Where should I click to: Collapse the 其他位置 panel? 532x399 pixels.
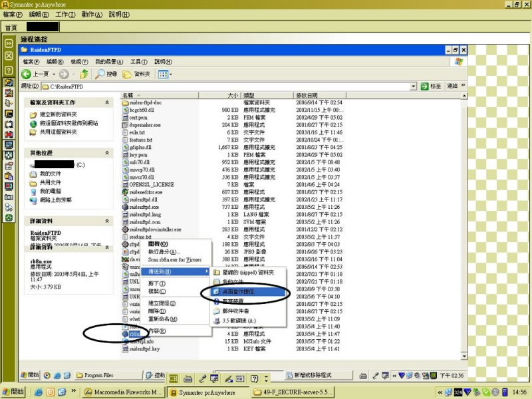pos(107,153)
